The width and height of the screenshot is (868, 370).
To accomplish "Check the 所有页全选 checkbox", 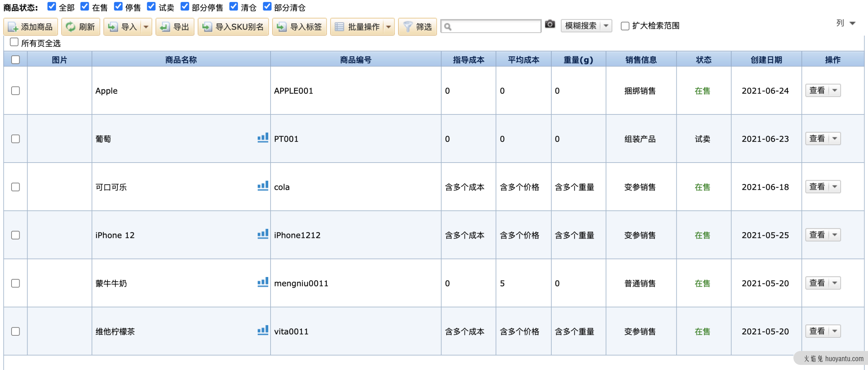I will [x=14, y=42].
